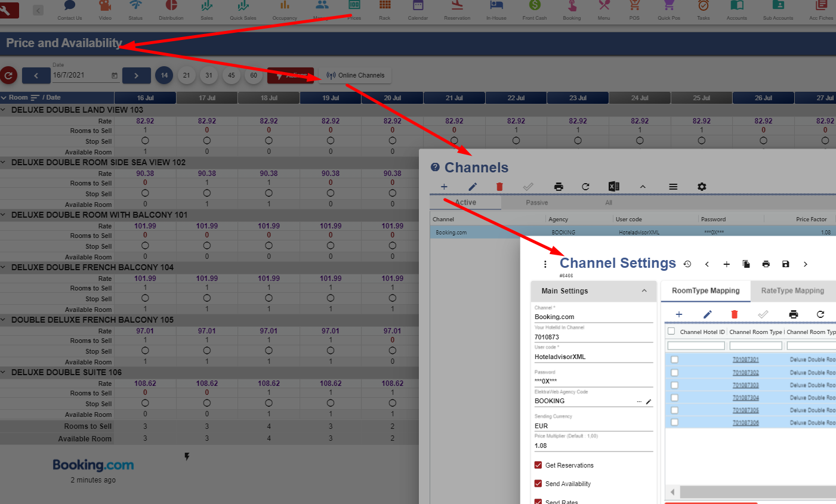This screenshot has width=836, height=504.
Task: Copy the record in Channel Settings
Action: pyautogui.click(x=746, y=264)
